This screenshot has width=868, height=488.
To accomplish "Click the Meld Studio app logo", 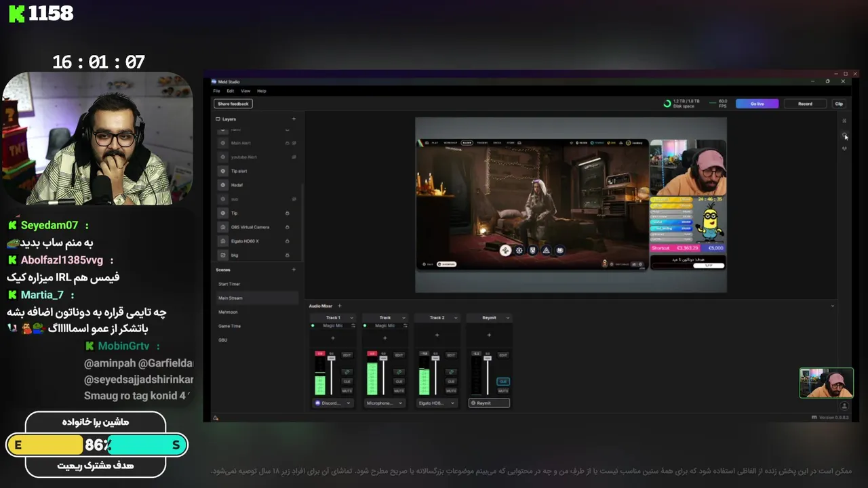I will pyautogui.click(x=214, y=81).
